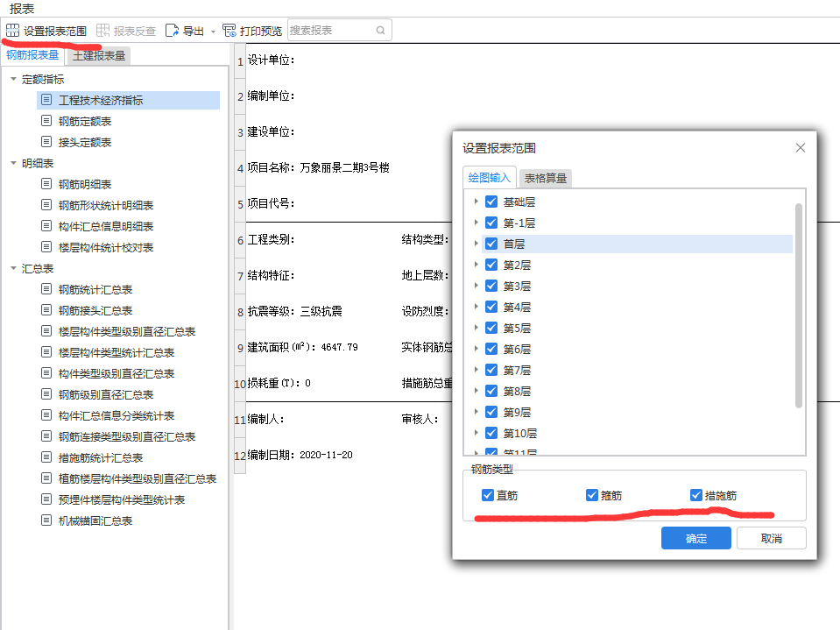
Task: Switch to the 土建报表量 tab
Action: coord(99,56)
